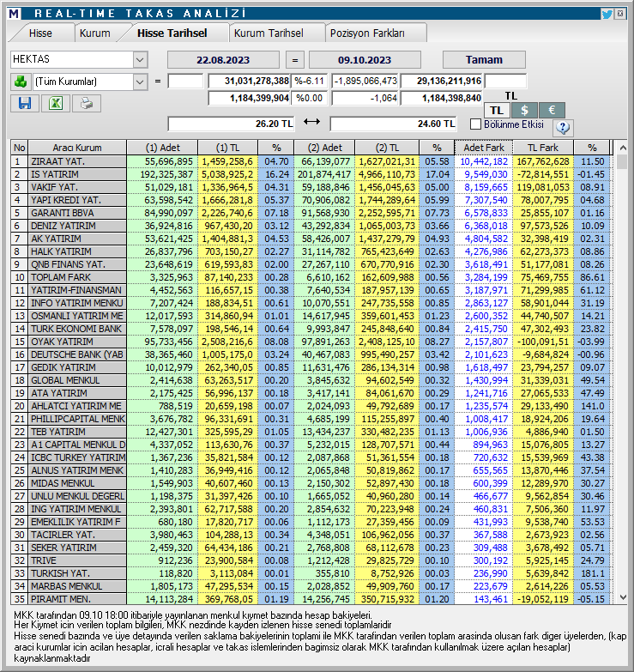Expand the (Tüm Kurumlar) dropdown
The width and height of the screenshot is (634, 672).
click(x=140, y=82)
